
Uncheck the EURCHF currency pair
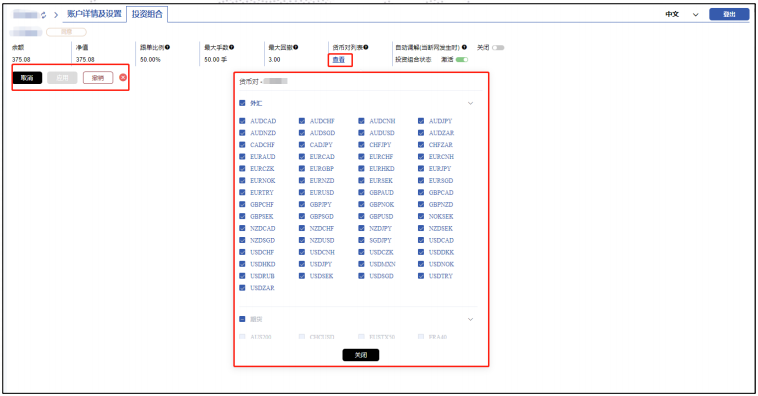click(361, 157)
